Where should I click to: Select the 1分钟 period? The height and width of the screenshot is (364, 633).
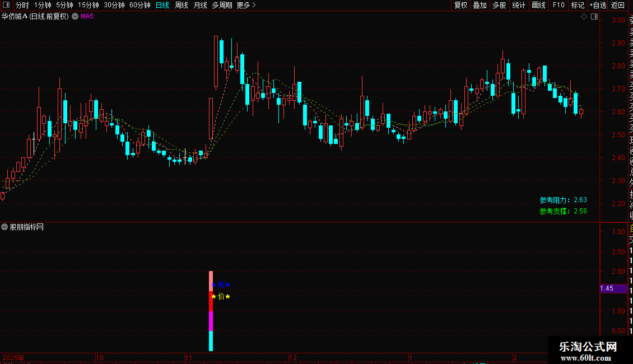coord(43,5)
